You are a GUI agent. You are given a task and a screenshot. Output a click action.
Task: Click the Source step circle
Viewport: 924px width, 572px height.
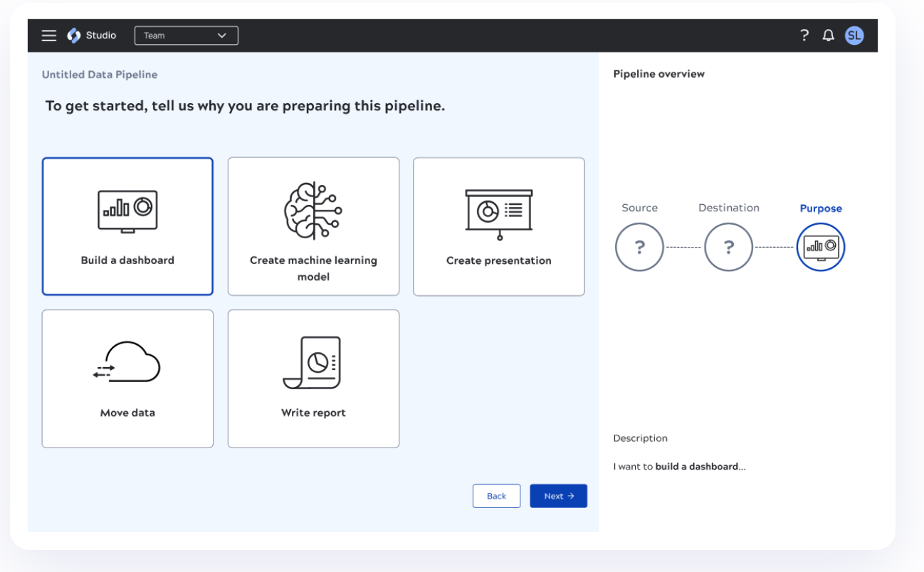pos(639,247)
